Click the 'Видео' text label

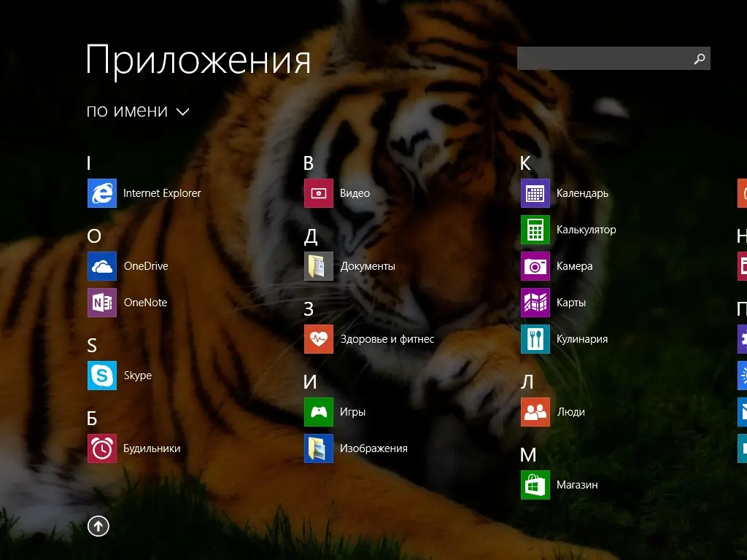click(355, 193)
